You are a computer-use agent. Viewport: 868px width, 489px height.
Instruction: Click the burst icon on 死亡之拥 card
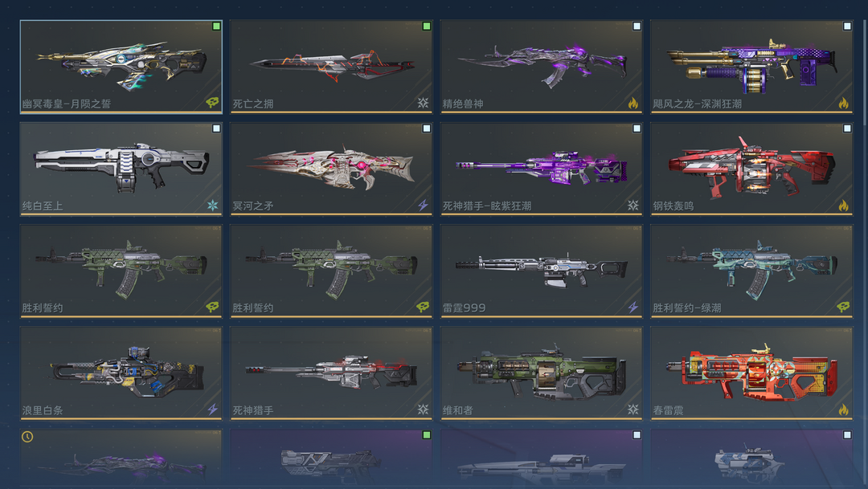coord(423,103)
